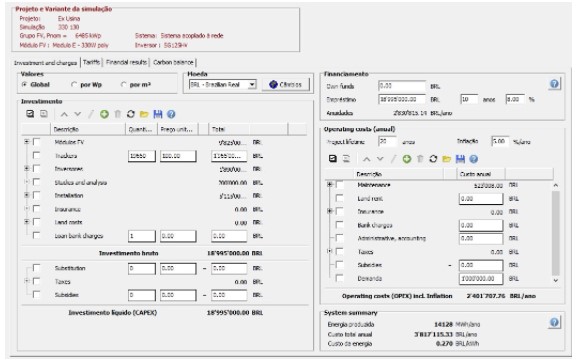Image resolution: width=578 pixels, height=361 pixels.
Task: Save operating costs with floppy disk icon
Action: coord(460,159)
